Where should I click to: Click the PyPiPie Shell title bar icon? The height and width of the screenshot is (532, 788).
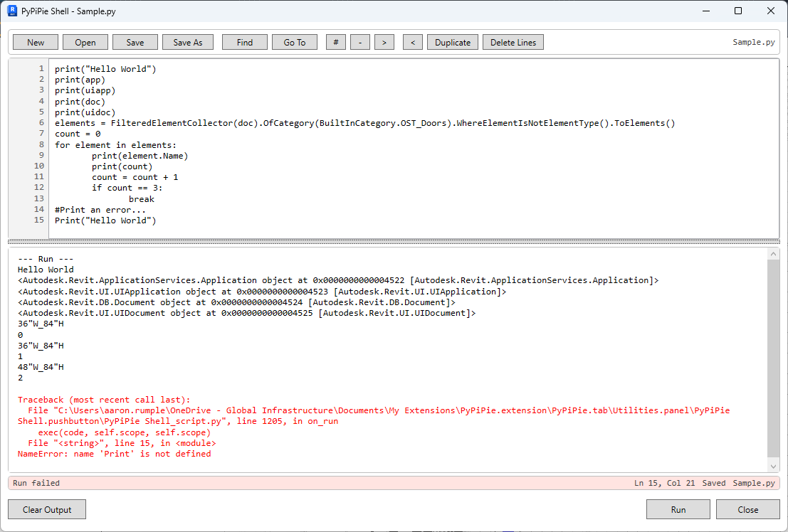click(12, 11)
